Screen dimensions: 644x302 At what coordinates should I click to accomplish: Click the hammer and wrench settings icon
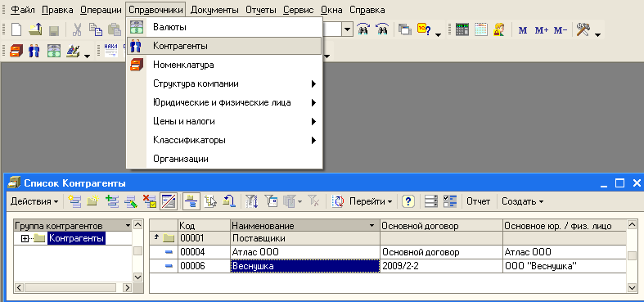coord(583,29)
